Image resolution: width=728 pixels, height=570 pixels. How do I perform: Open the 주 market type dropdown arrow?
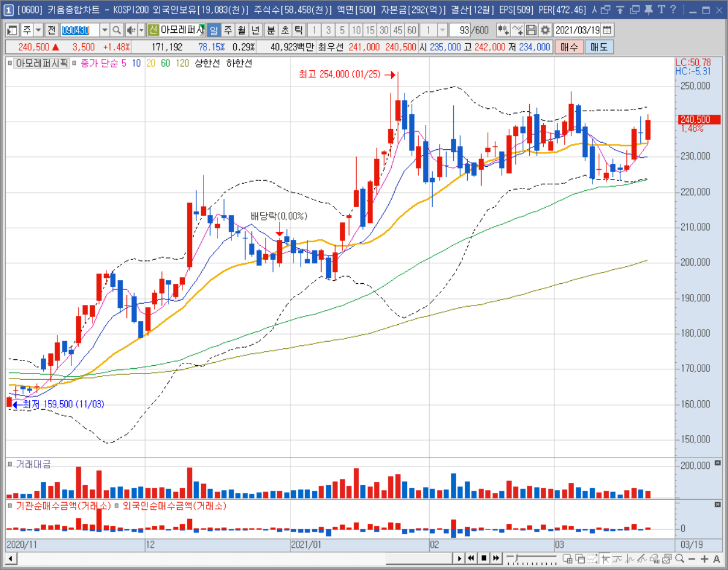click(38, 30)
